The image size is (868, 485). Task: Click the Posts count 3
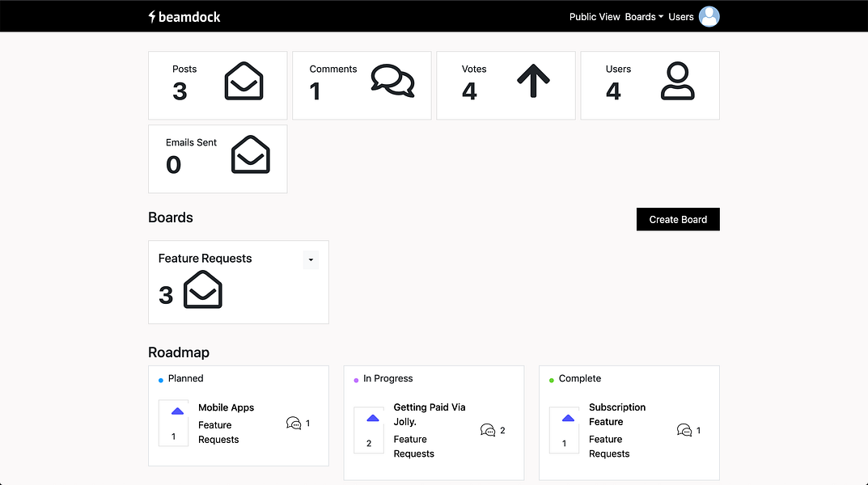(180, 91)
